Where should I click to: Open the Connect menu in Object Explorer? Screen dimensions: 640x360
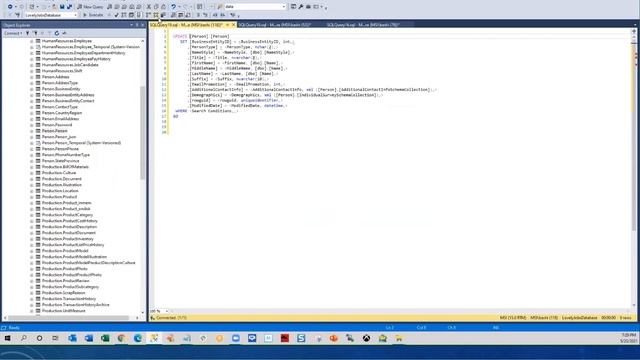pos(13,33)
